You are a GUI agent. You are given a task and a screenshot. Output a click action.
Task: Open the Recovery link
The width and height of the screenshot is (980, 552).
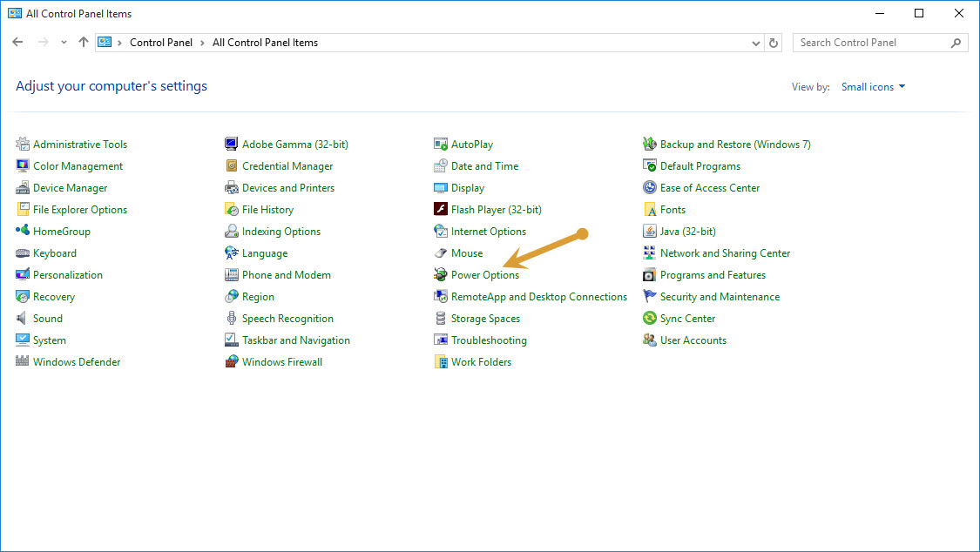coord(54,297)
